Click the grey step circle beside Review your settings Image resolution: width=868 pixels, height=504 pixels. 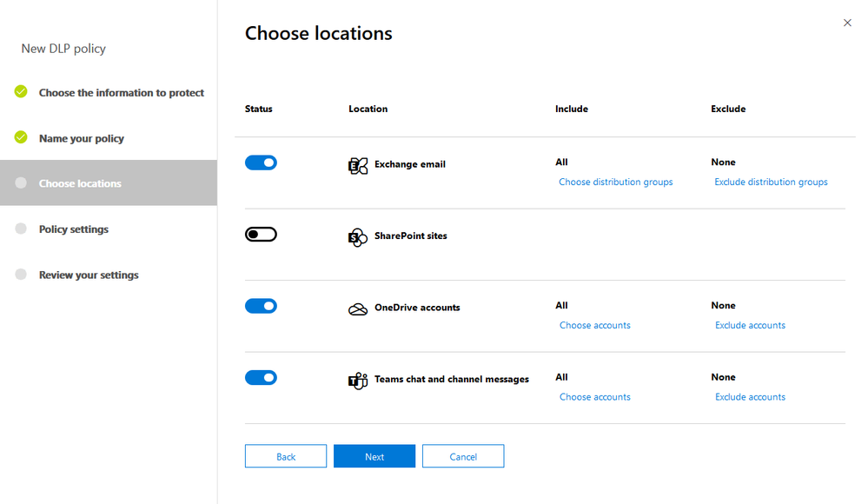pyautogui.click(x=21, y=274)
